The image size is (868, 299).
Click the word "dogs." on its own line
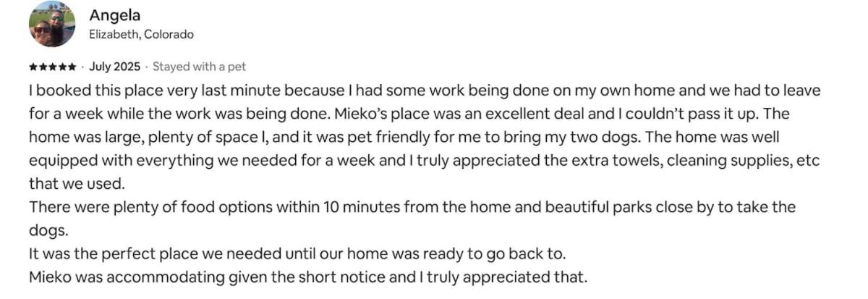(48, 230)
